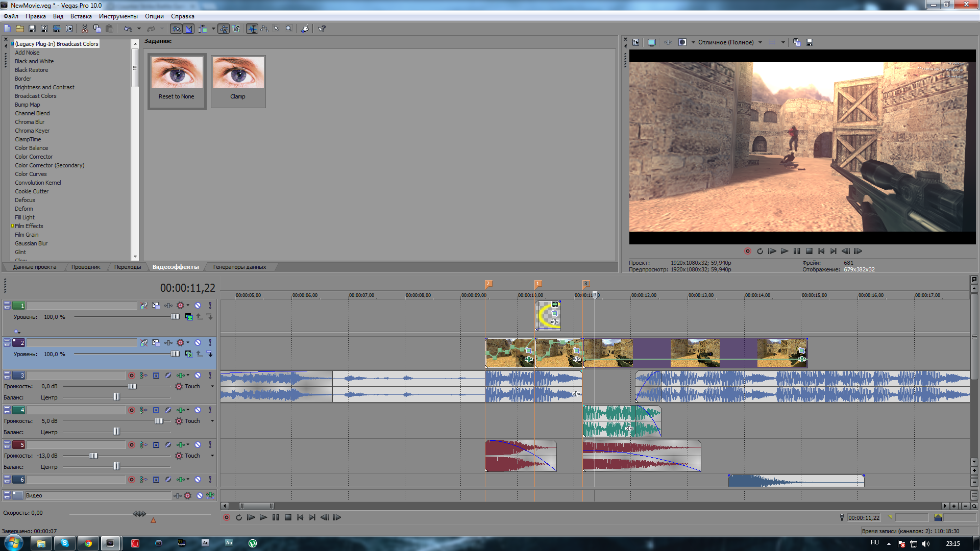Click timeline marker 2 on the ruler
Image resolution: width=980 pixels, height=551 pixels.
pyautogui.click(x=488, y=284)
